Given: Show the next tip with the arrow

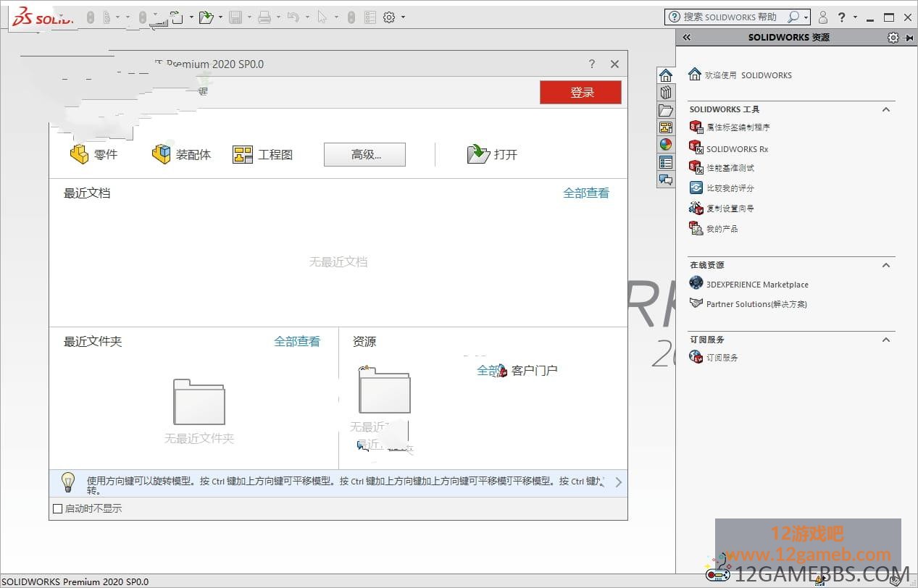Looking at the screenshot, I should (x=618, y=482).
